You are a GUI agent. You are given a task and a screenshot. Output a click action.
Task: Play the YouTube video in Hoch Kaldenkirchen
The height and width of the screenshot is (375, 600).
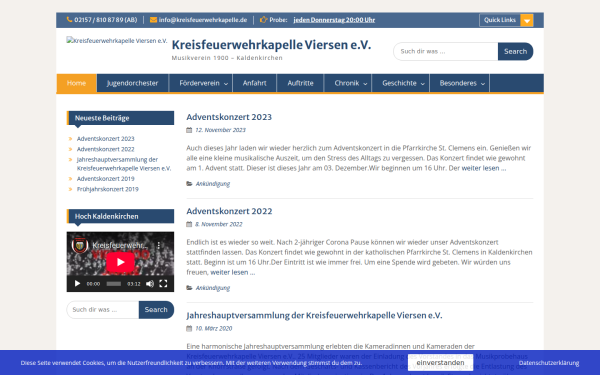(x=120, y=262)
